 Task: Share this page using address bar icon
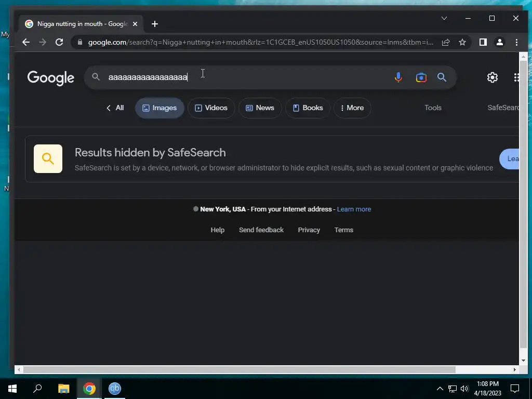click(x=445, y=42)
